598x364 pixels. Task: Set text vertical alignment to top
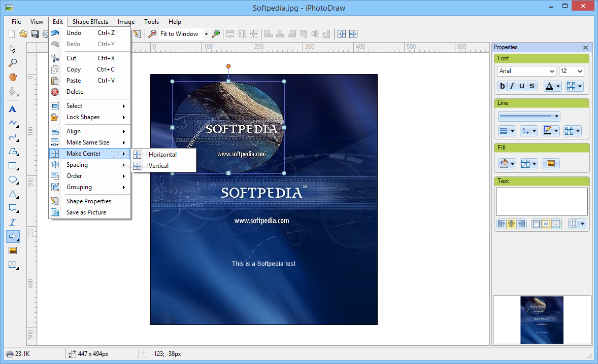click(536, 224)
